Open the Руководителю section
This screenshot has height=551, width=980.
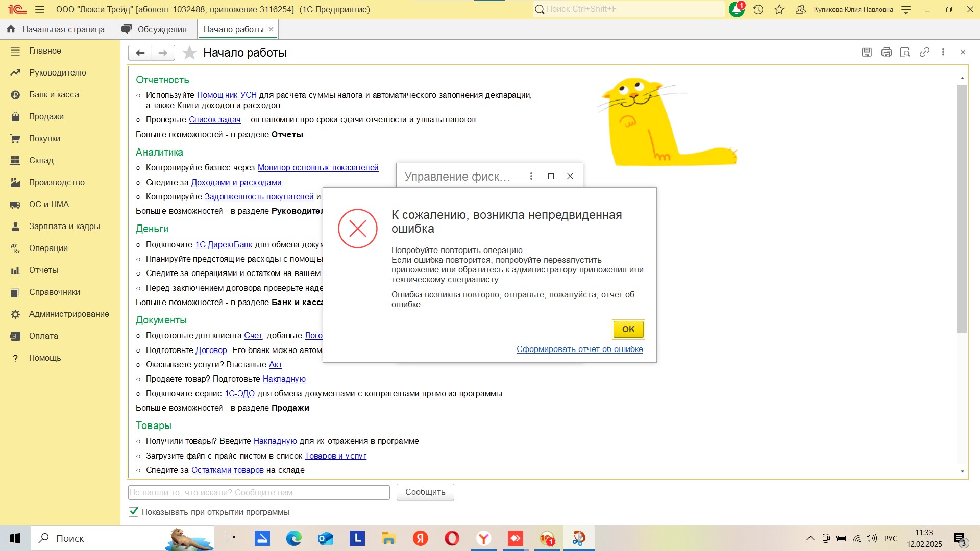point(57,72)
